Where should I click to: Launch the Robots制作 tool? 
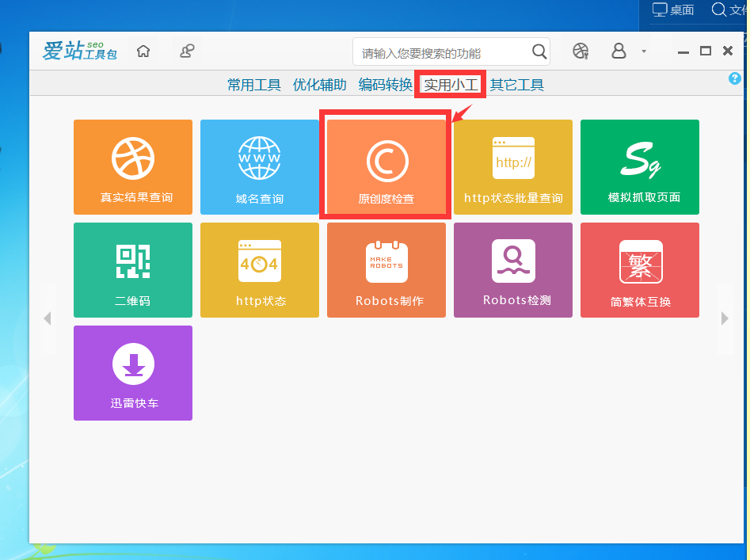pyautogui.click(x=386, y=270)
